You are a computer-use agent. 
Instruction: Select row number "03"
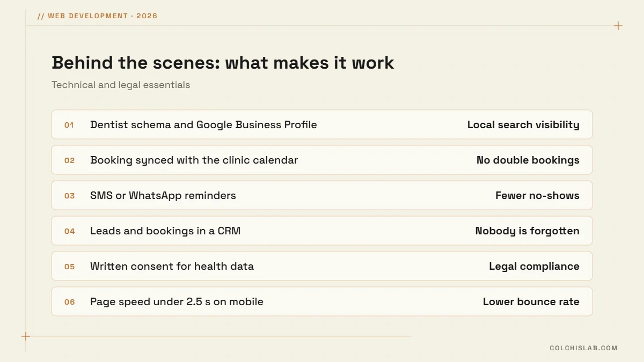point(69,196)
